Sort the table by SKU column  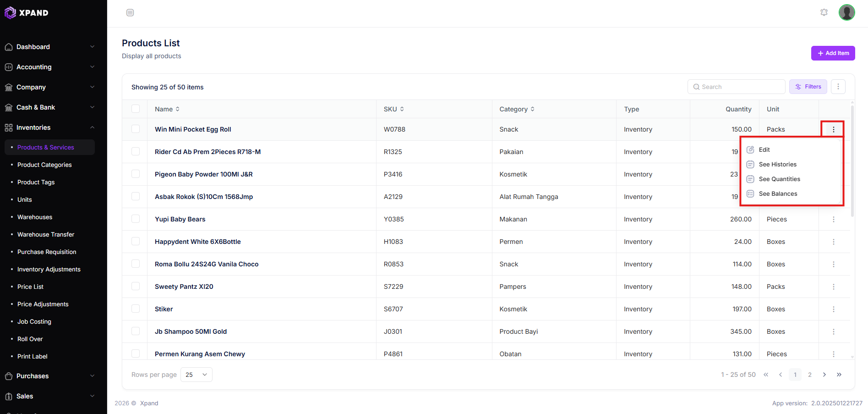click(x=394, y=109)
